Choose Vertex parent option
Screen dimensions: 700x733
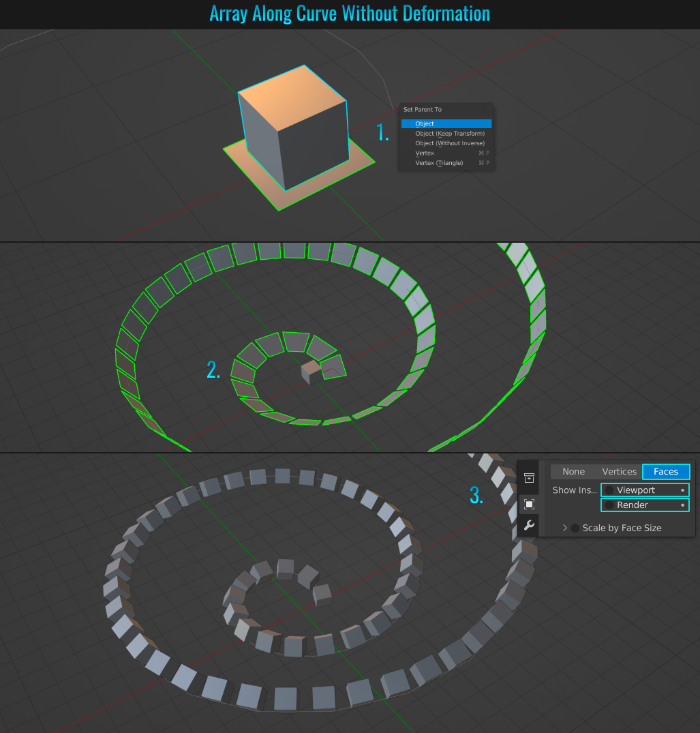[x=446, y=153]
